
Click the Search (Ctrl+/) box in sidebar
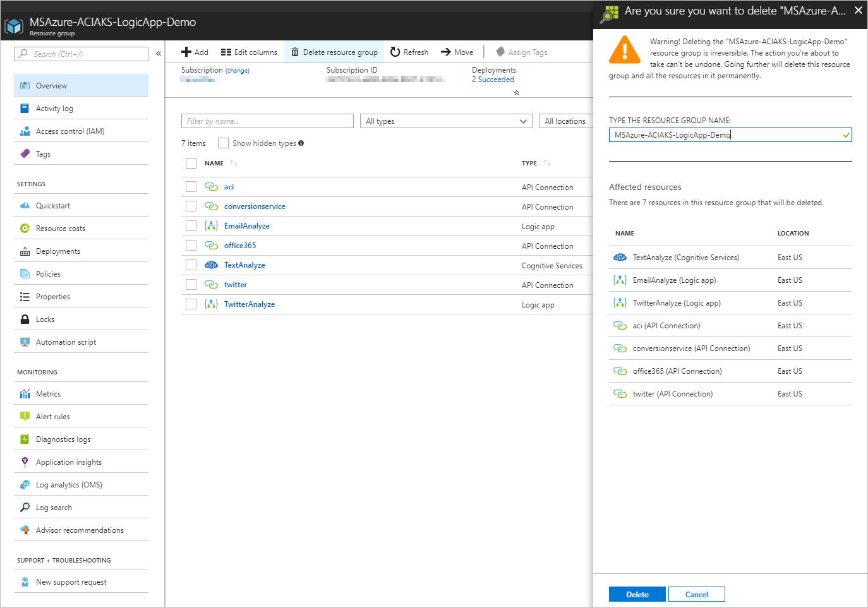(x=81, y=54)
